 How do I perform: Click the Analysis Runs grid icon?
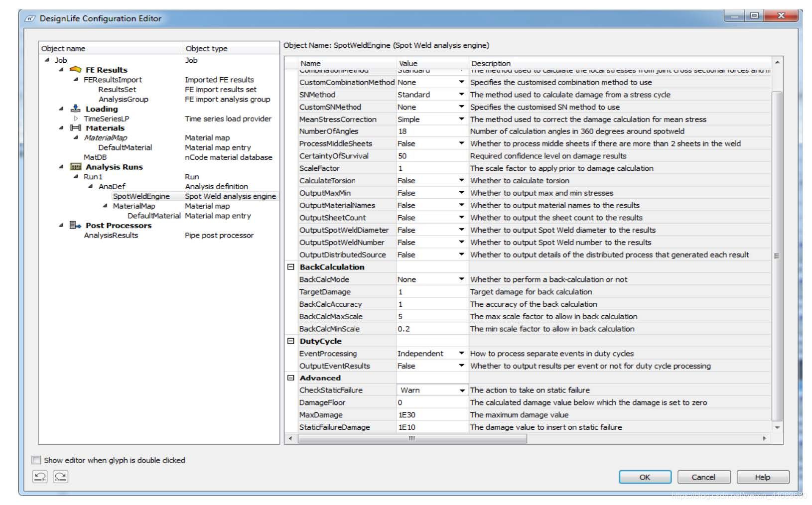pyautogui.click(x=76, y=167)
